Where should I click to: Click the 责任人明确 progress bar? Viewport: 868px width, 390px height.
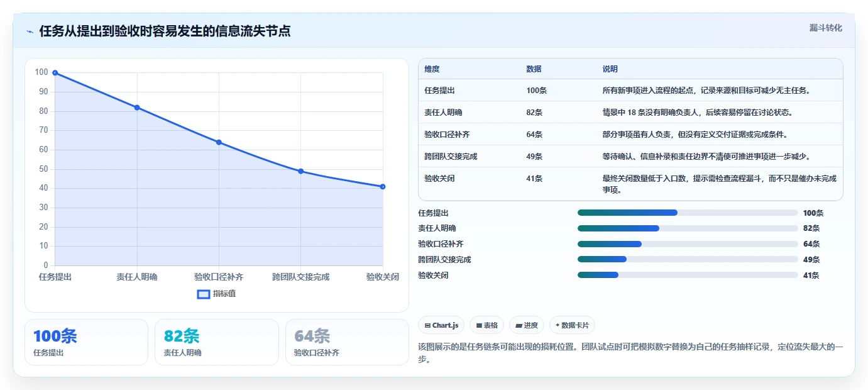688,228
